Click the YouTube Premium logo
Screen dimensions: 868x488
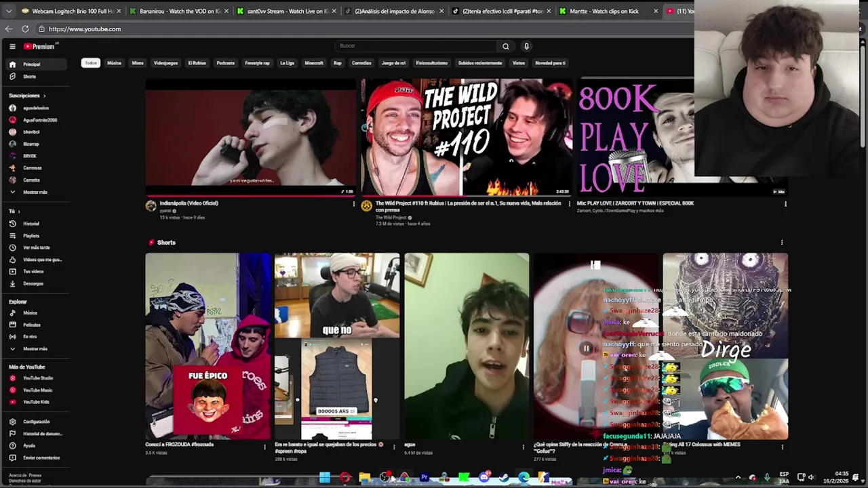[x=40, y=46]
